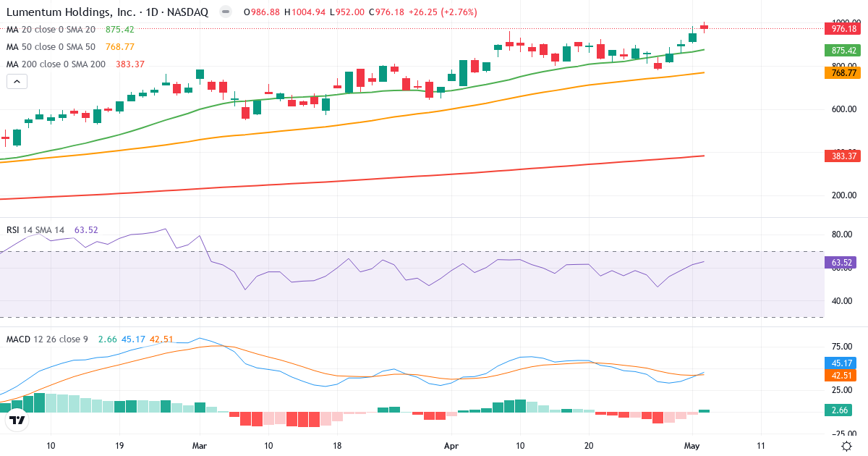Click the 18 date label on time axis
The height and width of the screenshot is (456, 868).
[x=336, y=447]
